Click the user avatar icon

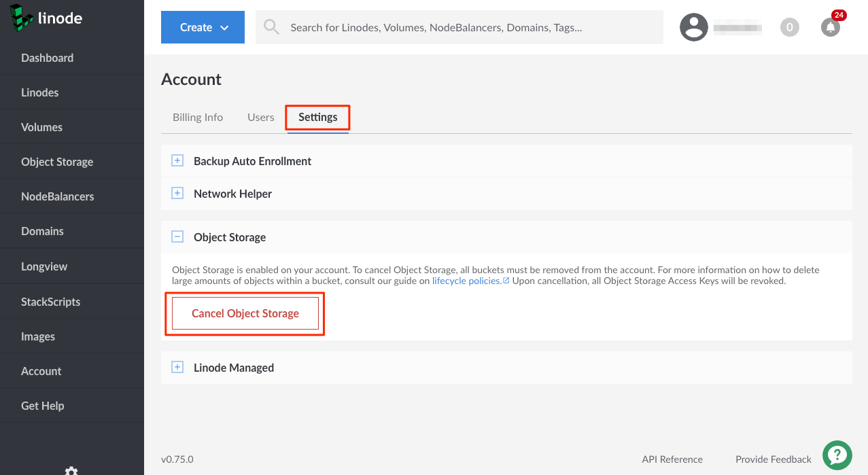pyautogui.click(x=694, y=27)
